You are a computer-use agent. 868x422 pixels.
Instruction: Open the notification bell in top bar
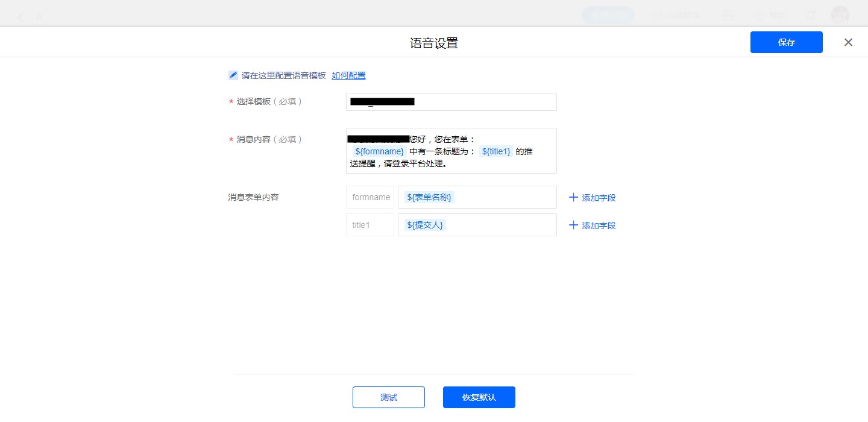coord(811,16)
